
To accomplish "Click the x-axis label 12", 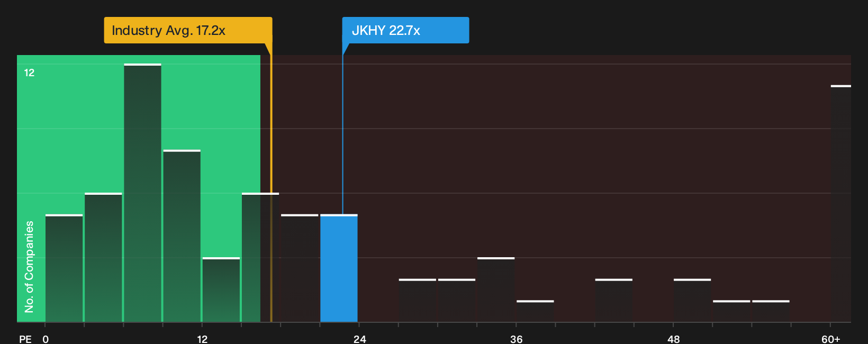I will (202, 339).
